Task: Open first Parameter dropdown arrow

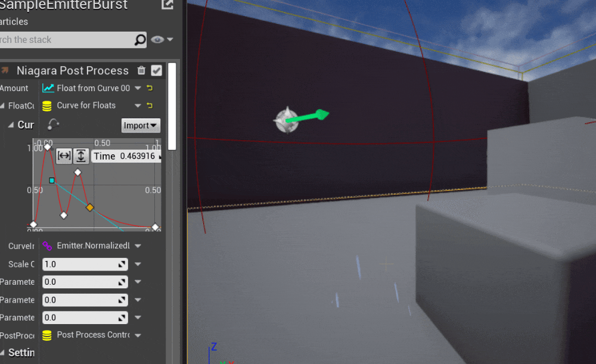Action: [x=138, y=282]
